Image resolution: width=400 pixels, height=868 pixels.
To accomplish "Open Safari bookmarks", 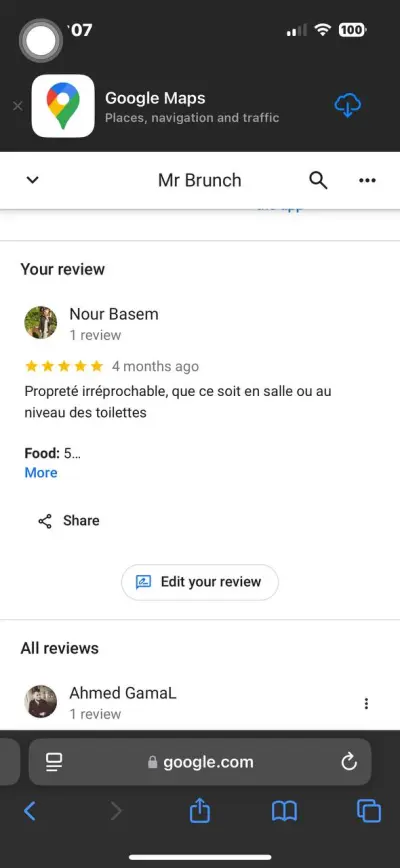I will pyautogui.click(x=284, y=812).
